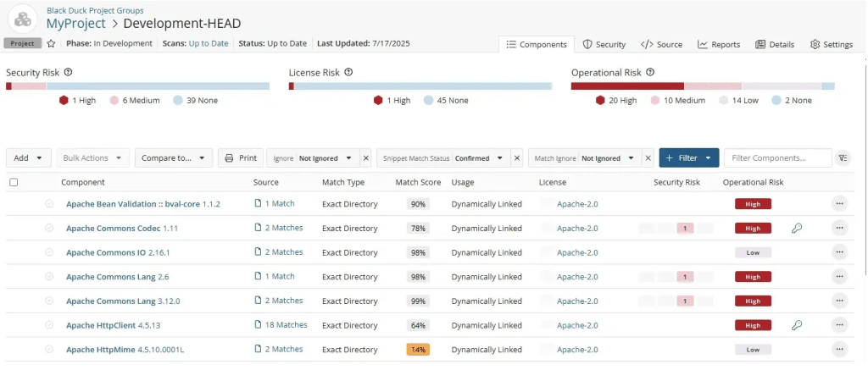The height and width of the screenshot is (370, 868).
Task: Change Snippet Match Status dropdown value
Action: coord(479,158)
